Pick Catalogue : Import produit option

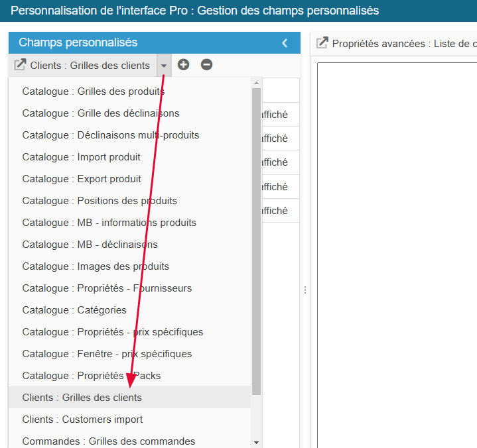81,157
